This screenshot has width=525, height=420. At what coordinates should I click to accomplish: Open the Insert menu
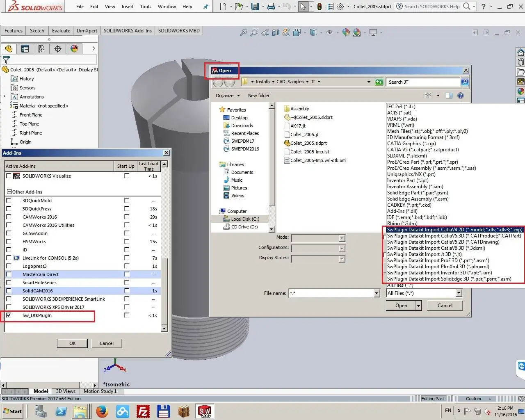[128, 7]
